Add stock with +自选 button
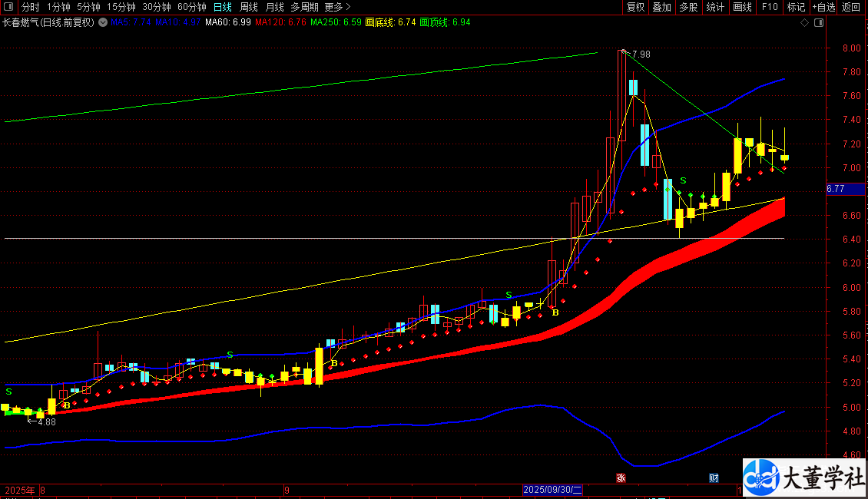 823,7
